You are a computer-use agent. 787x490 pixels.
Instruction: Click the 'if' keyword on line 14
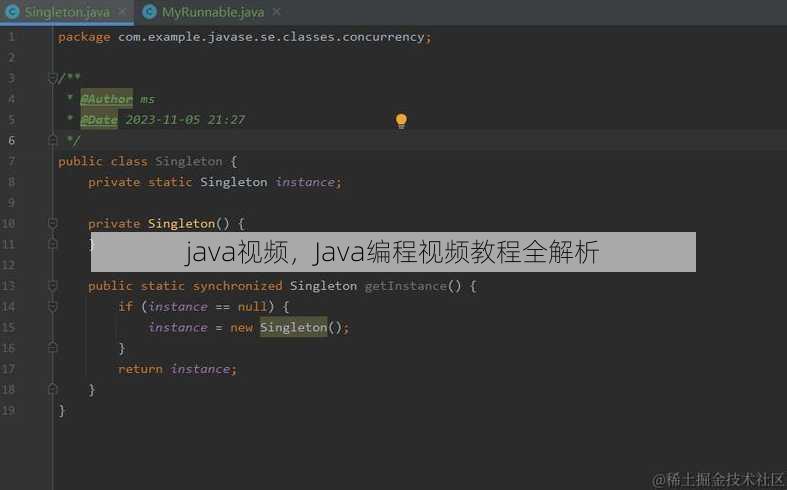(125, 306)
